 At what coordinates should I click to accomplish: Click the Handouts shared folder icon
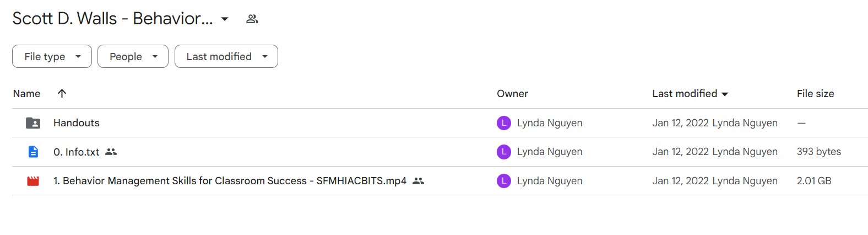[33, 123]
